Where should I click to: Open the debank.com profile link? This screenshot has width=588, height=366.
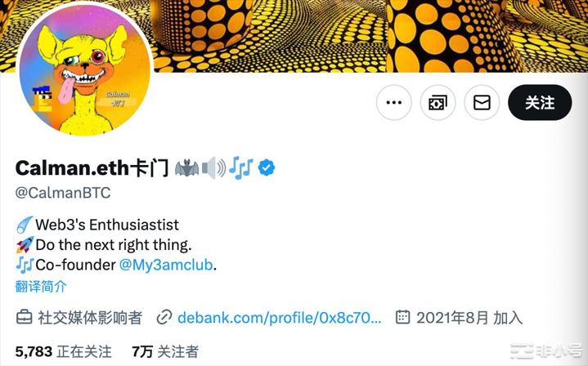280,318
